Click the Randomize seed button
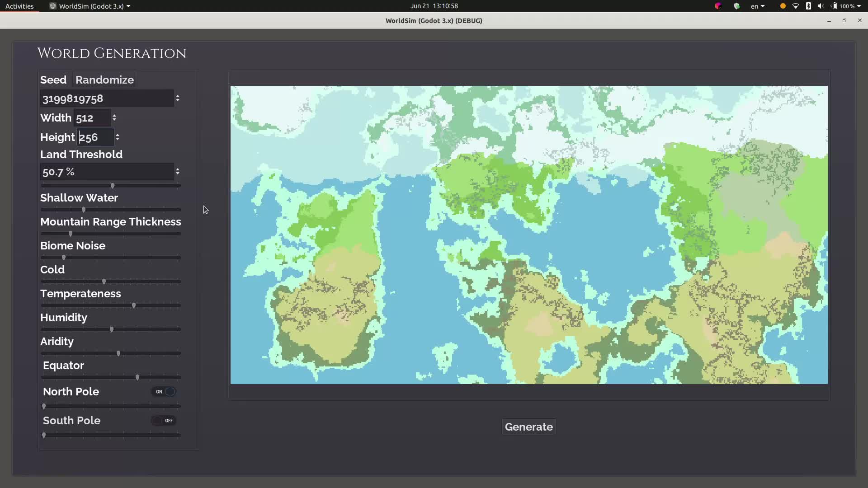The image size is (868, 488). (x=104, y=80)
